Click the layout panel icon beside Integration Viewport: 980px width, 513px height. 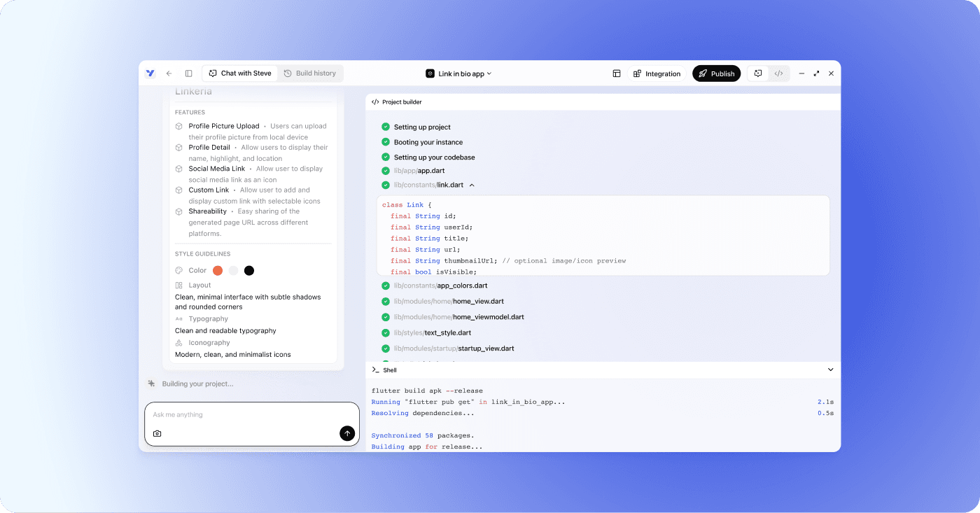617,73
